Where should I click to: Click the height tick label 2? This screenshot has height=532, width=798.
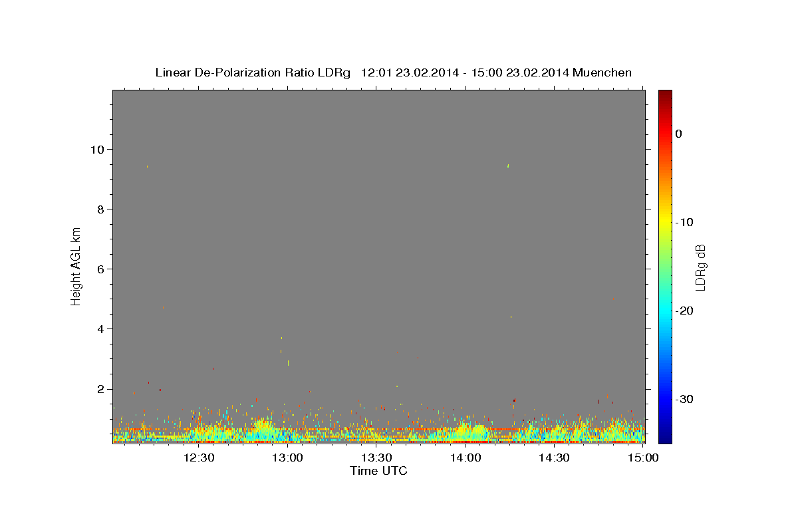tap(100, 389)
